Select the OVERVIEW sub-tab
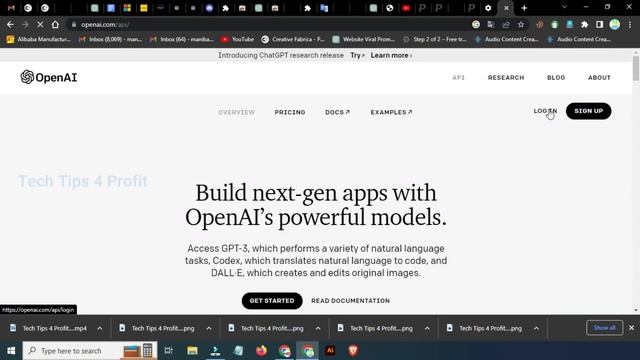This screenshot has width=640, height=360. (x=236, y=112)
